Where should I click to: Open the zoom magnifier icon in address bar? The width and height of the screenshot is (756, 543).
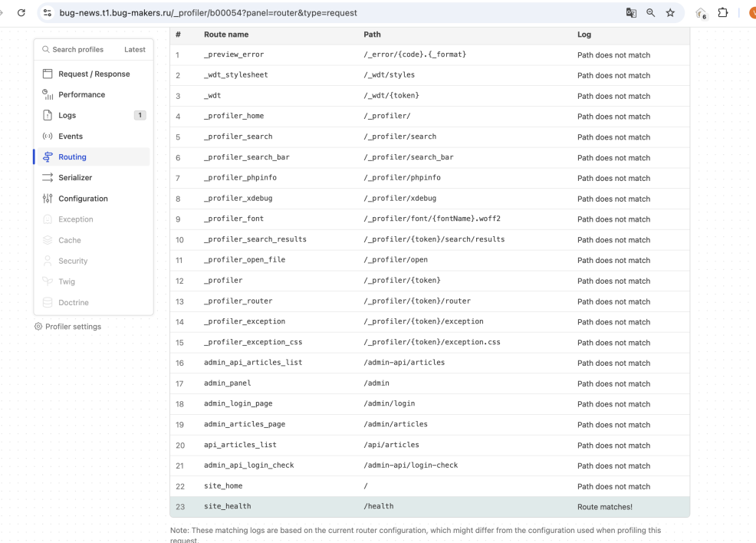click(651, 13)
